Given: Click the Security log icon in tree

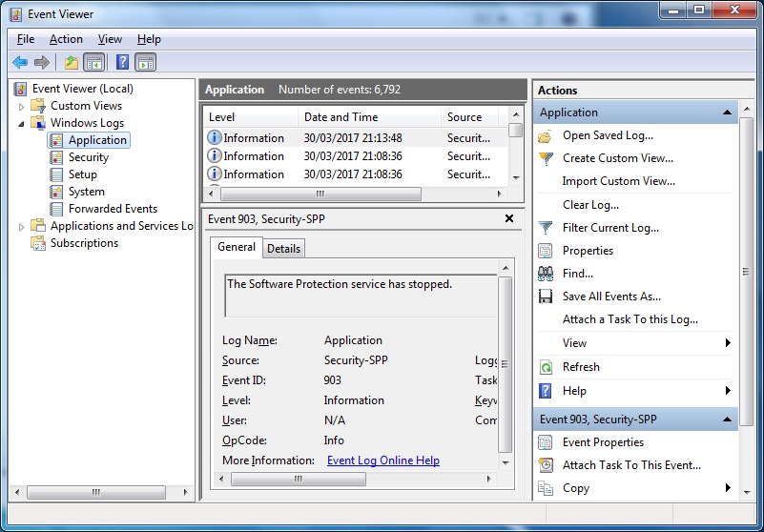Looking at the screenshot, I should (56, 157).
